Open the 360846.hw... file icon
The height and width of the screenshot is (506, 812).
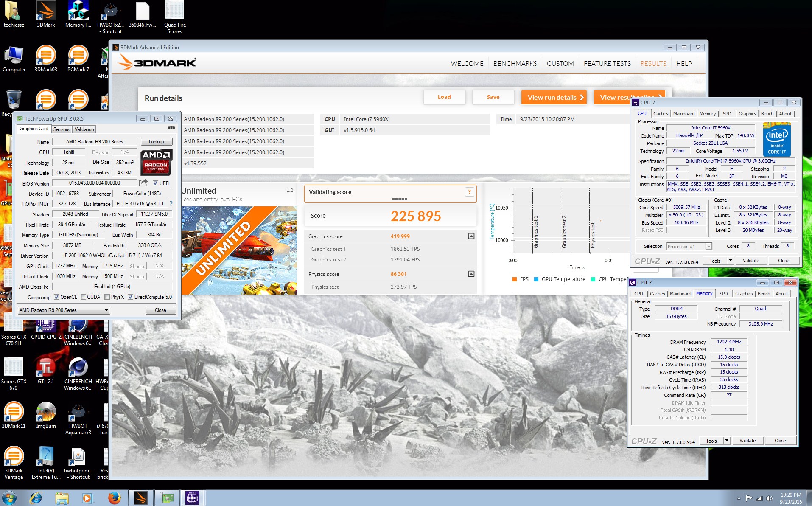point(143,14)
